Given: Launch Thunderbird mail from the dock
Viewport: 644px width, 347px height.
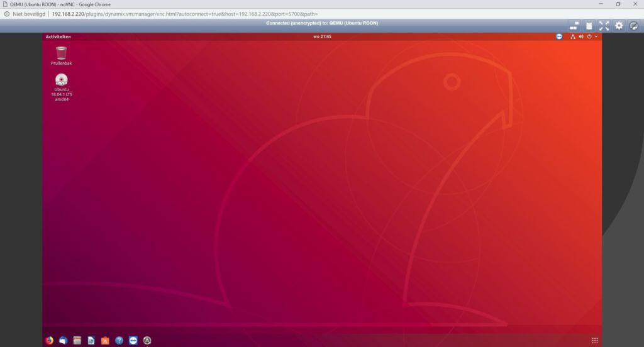Looking at the screenshot, I should 64,341.
